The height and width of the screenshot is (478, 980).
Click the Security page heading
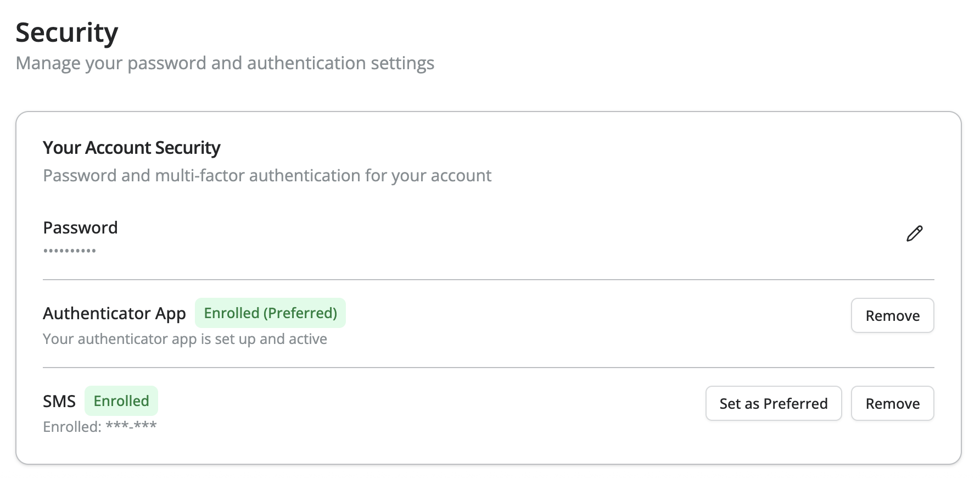tap(67, 32)
